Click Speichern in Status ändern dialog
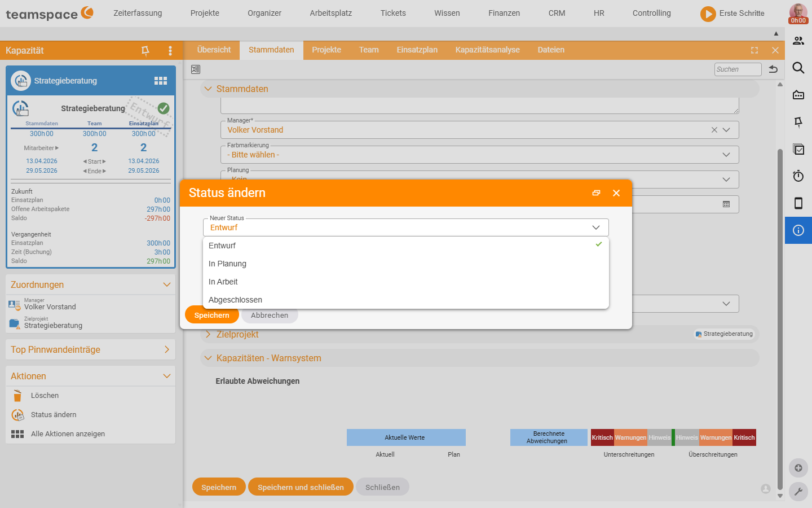 coord(211,316)
